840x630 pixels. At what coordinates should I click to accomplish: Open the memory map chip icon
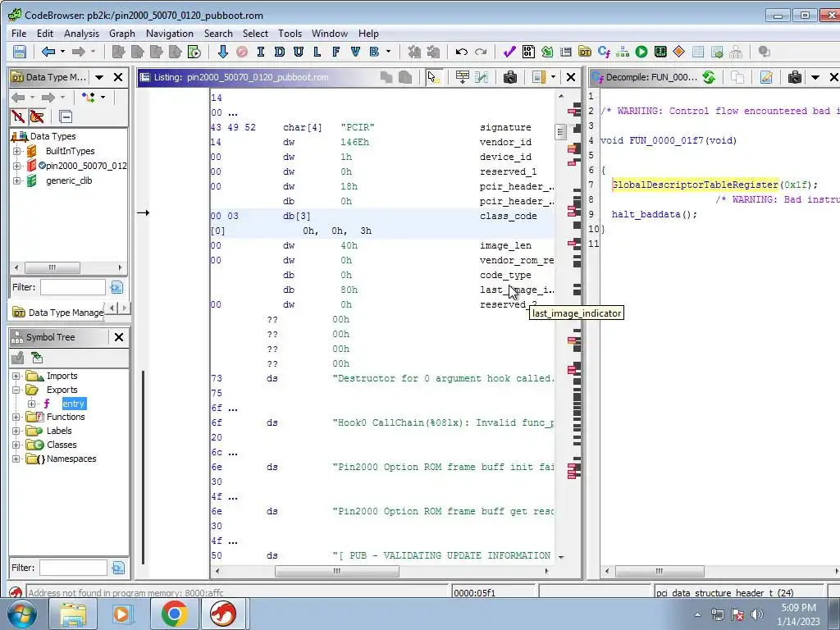tap(660, 52)
